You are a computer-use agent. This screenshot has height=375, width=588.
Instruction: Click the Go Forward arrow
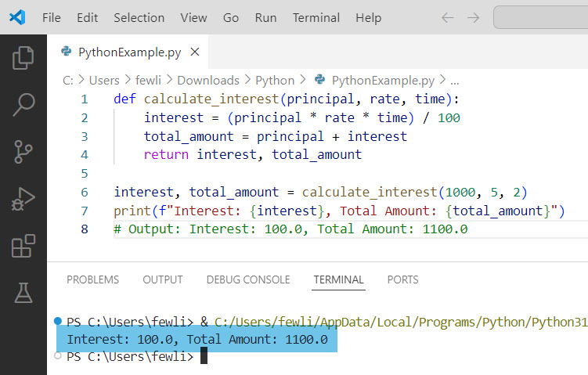point(473,18)
